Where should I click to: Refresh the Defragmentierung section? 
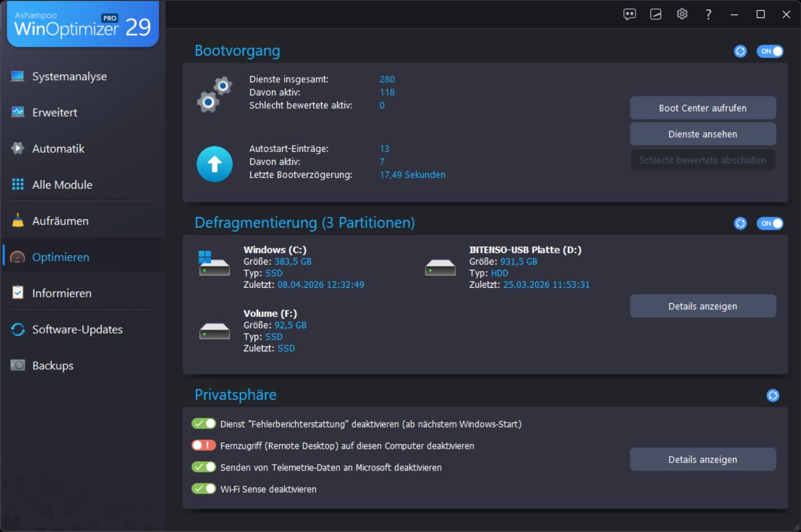click(x=740, y=223)
